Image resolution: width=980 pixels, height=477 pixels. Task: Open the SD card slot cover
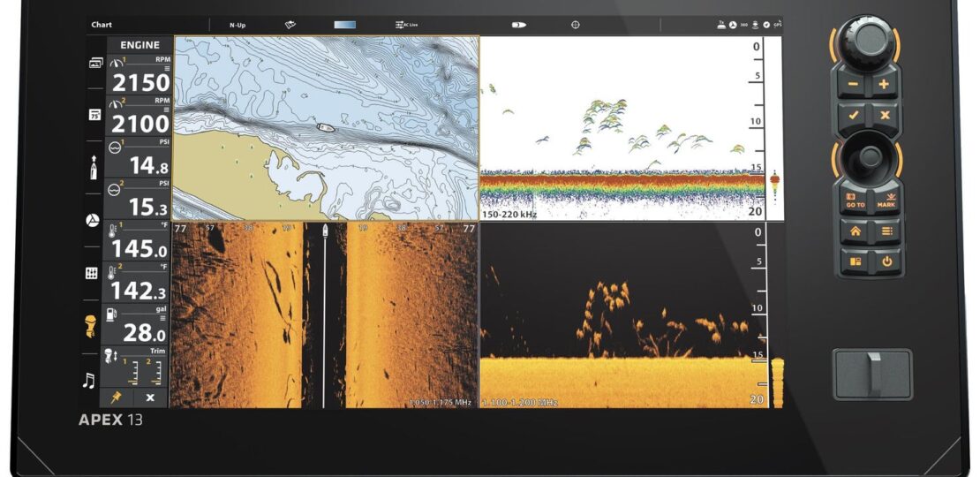[872, 374]
